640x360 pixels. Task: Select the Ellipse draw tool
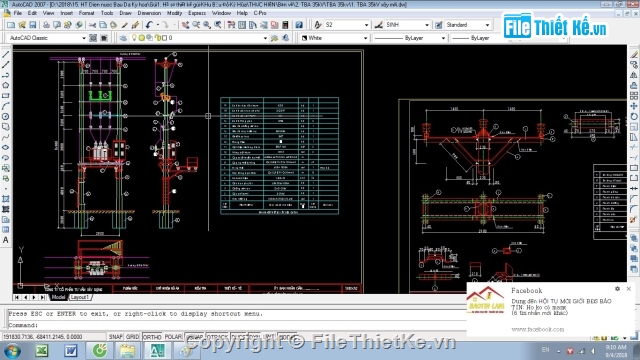pos(6,147)
